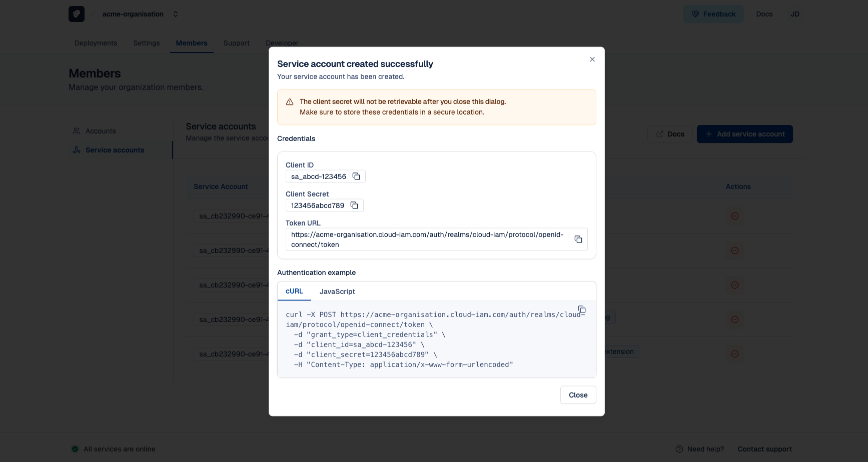Copy the cURL authentication example code
This screenshot has width=868, height=462.
581,309
